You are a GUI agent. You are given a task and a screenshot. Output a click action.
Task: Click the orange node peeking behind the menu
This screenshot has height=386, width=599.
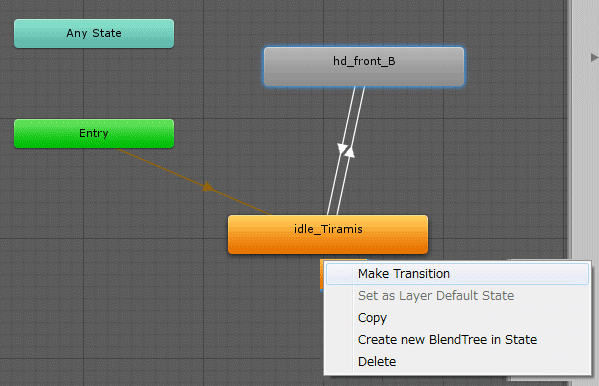(322, 274)
